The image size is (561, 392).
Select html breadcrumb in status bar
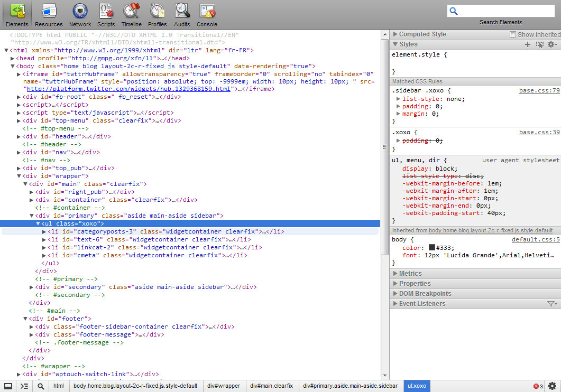coord(59,386)
